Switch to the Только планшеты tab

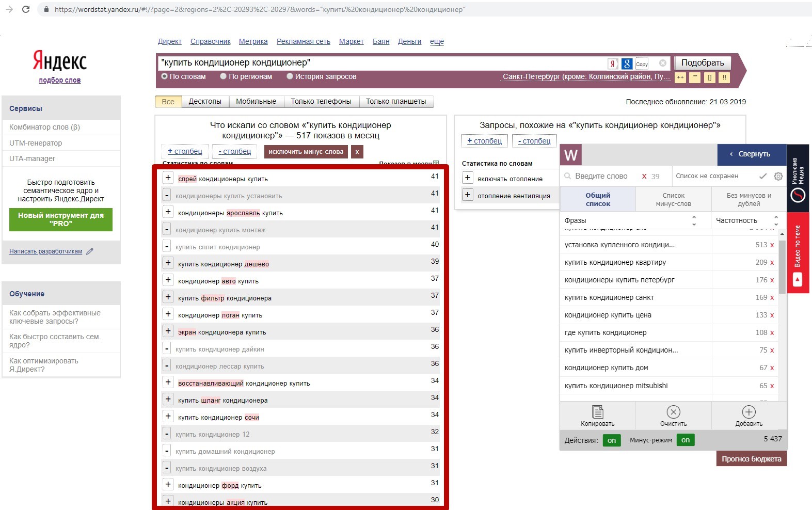(396, 102)
